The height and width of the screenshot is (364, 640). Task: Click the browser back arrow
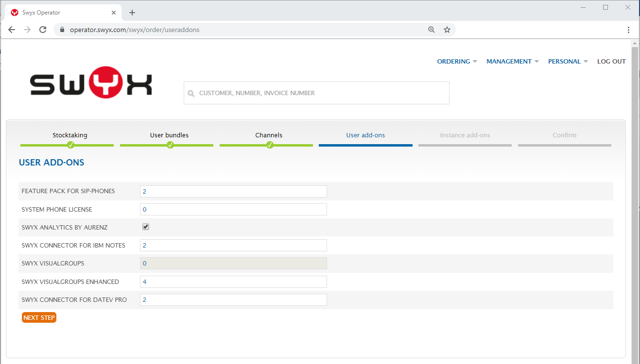pyautogui.click(x=12, y=30)
